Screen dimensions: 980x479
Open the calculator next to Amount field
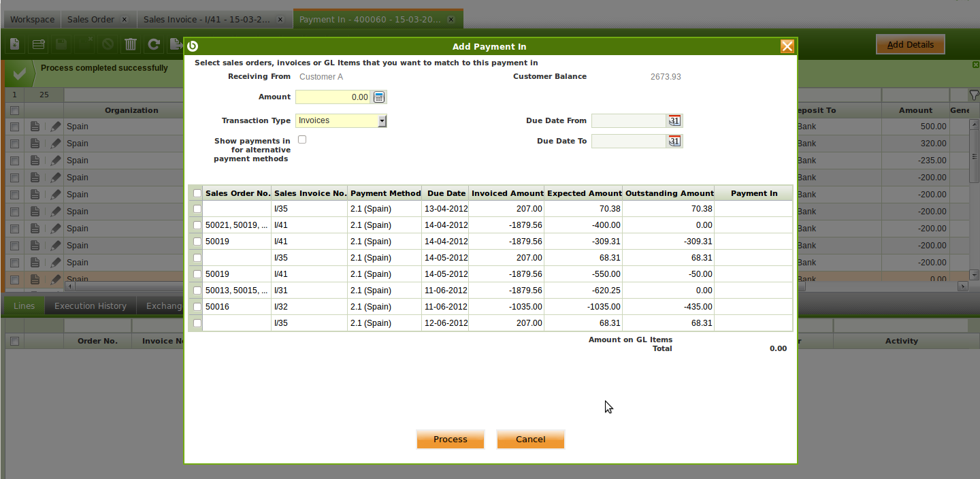(x=379, y=97)
